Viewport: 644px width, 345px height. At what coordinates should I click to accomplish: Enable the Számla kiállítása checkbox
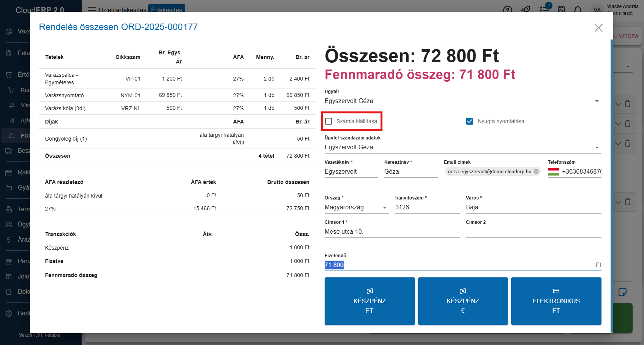tap(329, 121)
